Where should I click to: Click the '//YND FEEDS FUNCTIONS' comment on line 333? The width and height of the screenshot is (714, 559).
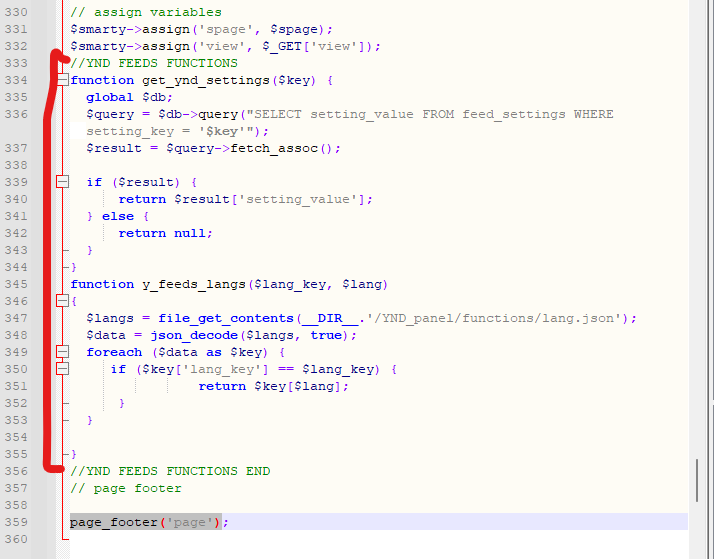[x=154, y=63]
